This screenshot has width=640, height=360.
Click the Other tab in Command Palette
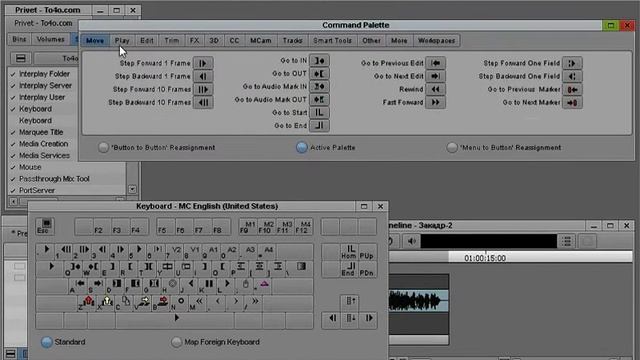(371, 40)
